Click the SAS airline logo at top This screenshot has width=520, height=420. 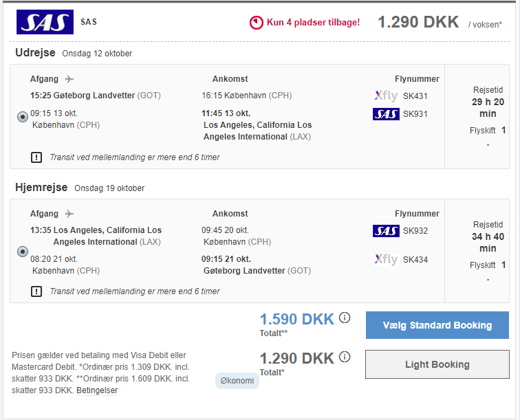pyautogui.click(x=45, y=22)
